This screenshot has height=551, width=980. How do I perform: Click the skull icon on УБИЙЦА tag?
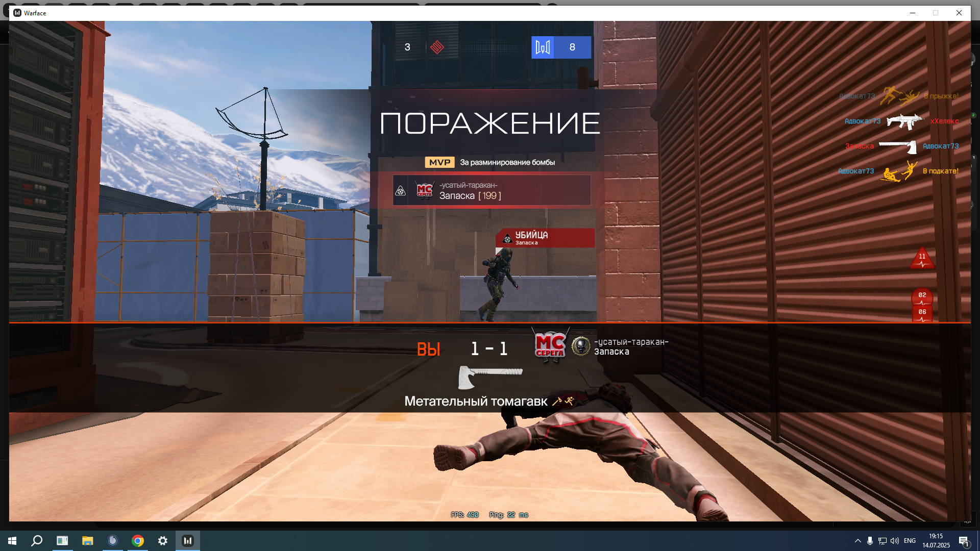coord(507,239)
